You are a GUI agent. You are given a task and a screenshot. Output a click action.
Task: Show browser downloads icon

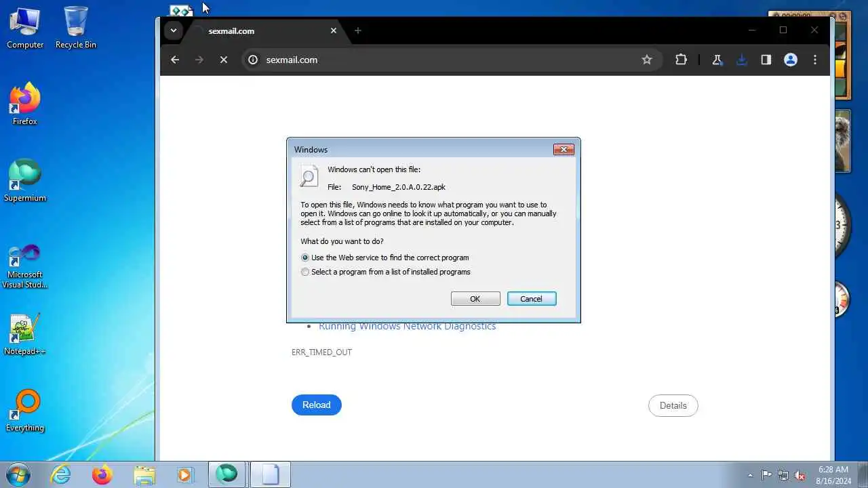tap(741, 60)
